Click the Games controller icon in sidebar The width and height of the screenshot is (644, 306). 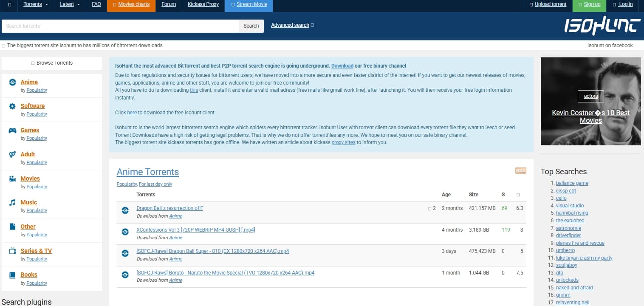coord(13,130)
